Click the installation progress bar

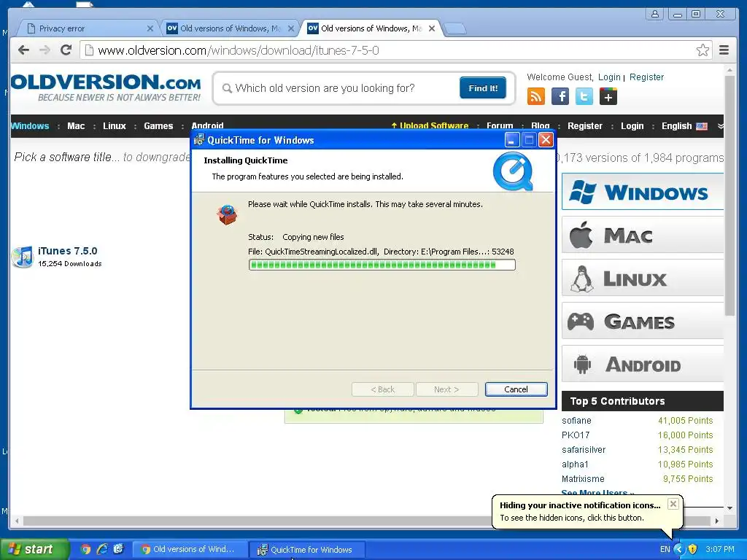tap(382, 265)
